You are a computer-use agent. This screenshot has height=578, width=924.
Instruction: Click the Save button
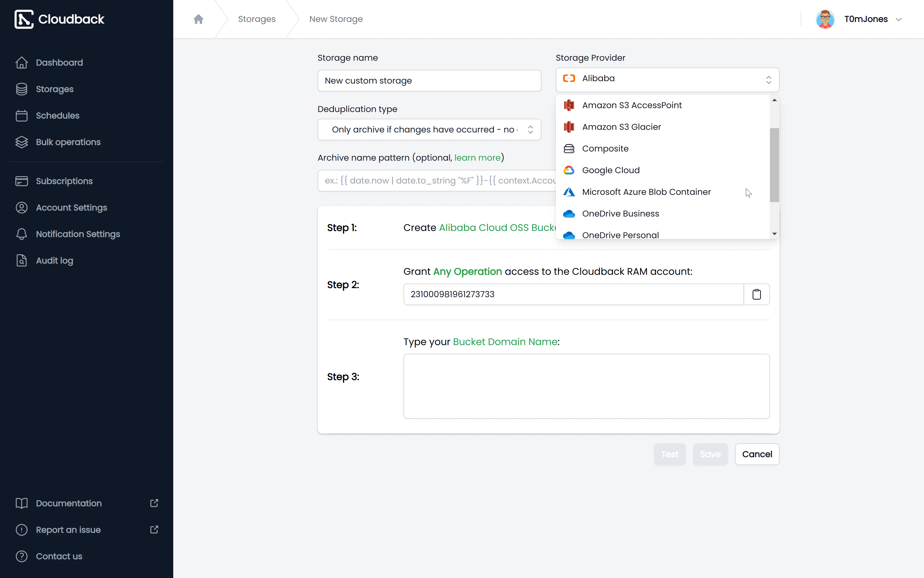point(710,454)
